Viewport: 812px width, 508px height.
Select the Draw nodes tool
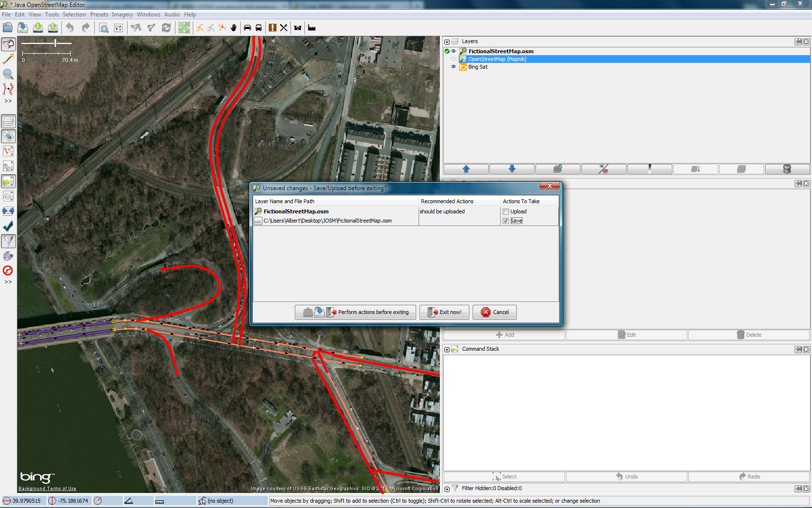coord(8,60)
